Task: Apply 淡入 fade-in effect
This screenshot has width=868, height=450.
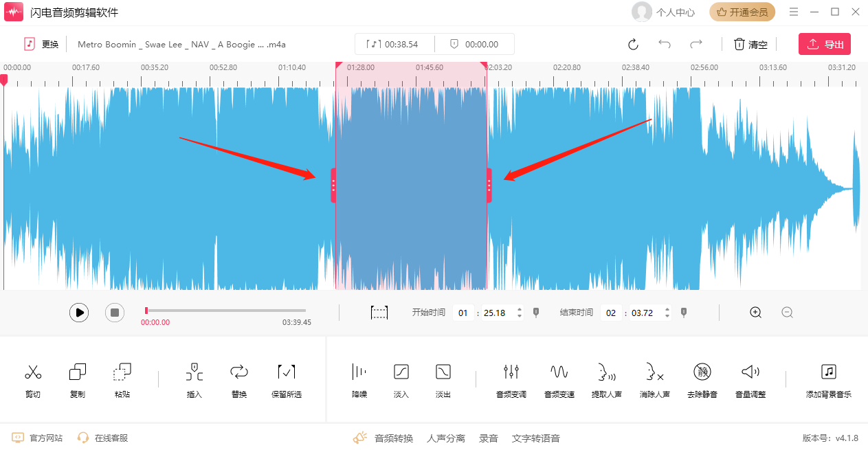Action: click(401, 372)
